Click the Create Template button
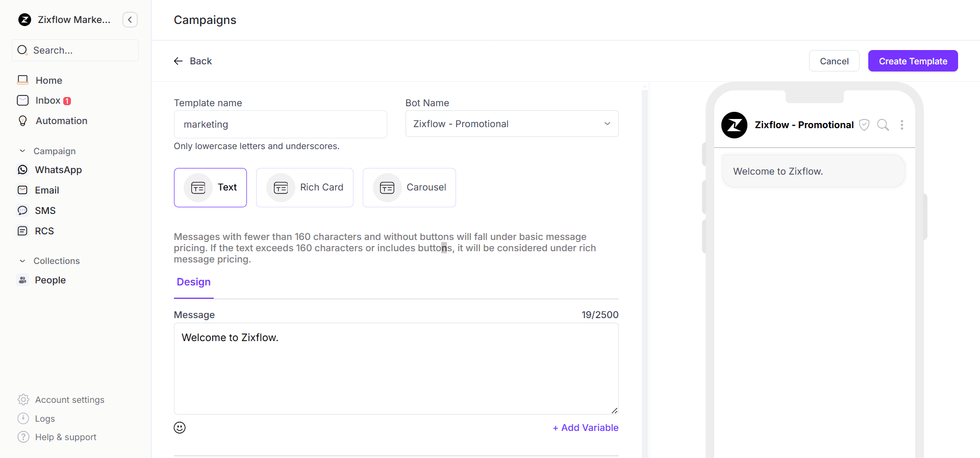Screen dimensions: 980x458 coord(913,61)
